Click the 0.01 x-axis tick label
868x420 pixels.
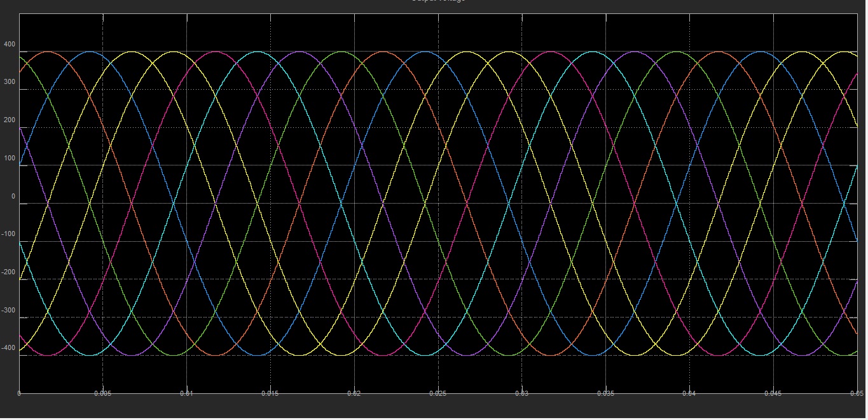[187, 394]
